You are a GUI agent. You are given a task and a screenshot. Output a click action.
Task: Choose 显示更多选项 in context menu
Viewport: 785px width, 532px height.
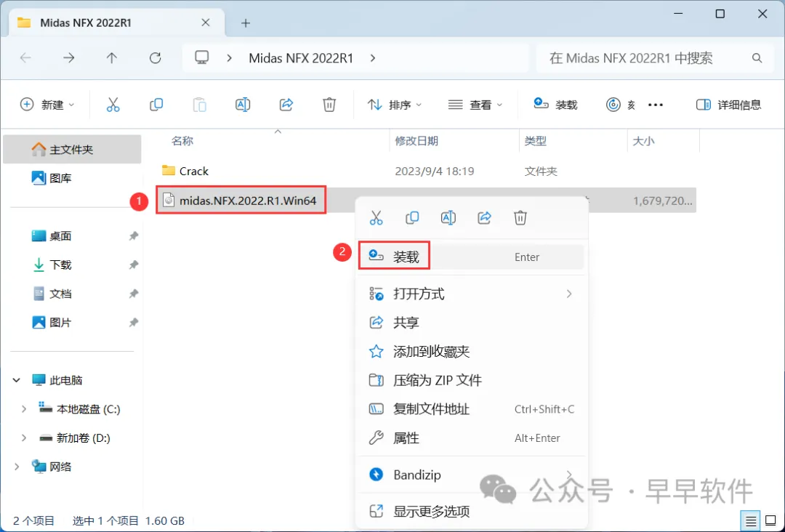pyautogui.click(x=472, y=512)
